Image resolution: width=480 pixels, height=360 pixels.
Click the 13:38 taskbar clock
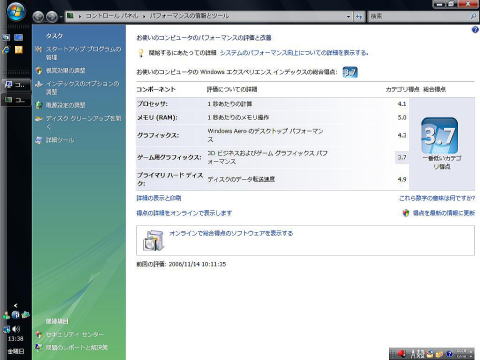click(15, 339)
